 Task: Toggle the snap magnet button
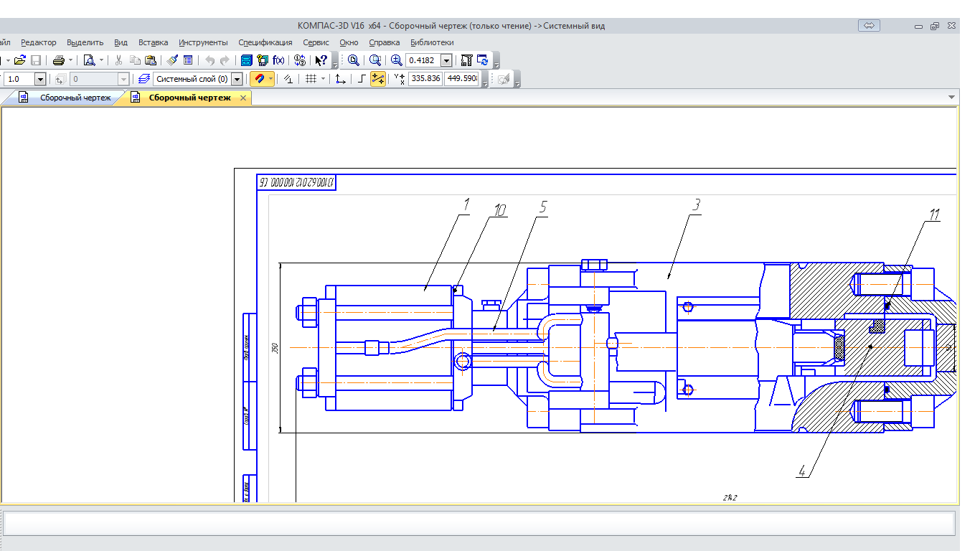258,79
